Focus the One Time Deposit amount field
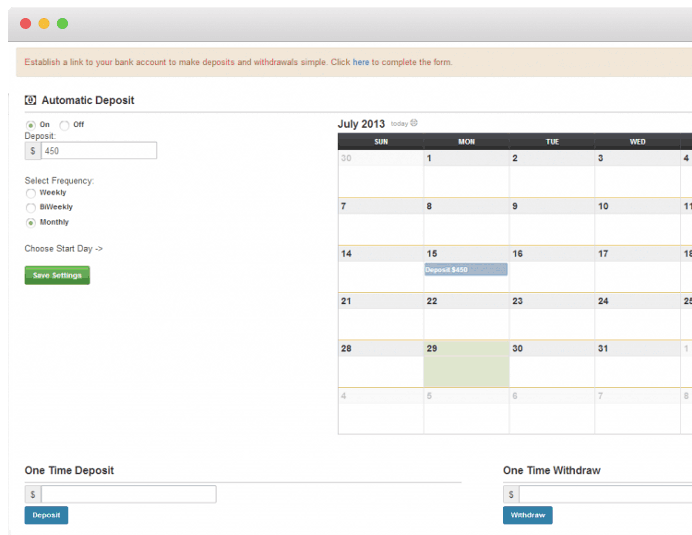 128,494
